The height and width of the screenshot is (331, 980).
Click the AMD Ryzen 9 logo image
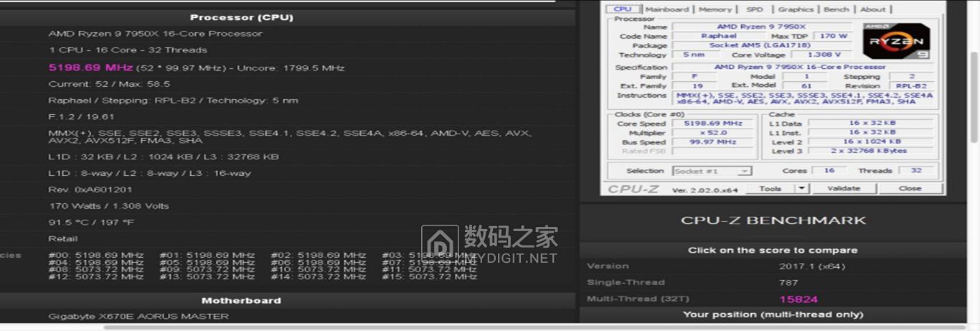coord(896,41)
